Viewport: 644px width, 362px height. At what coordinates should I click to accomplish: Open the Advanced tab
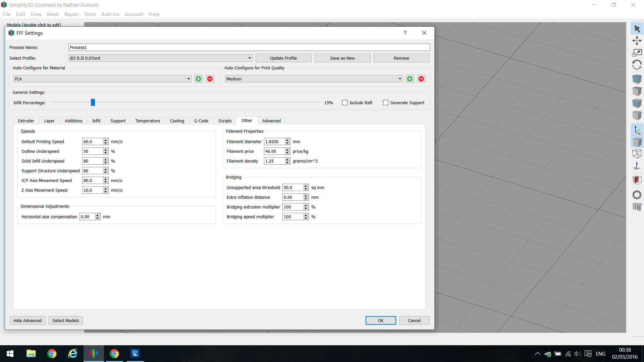click(x=271, y=121)
